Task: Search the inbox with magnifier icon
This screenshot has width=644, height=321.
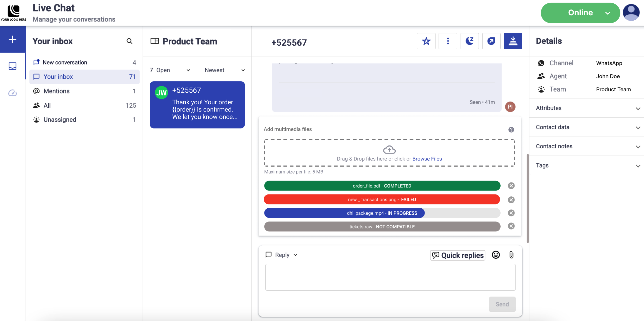Action: 129,41
